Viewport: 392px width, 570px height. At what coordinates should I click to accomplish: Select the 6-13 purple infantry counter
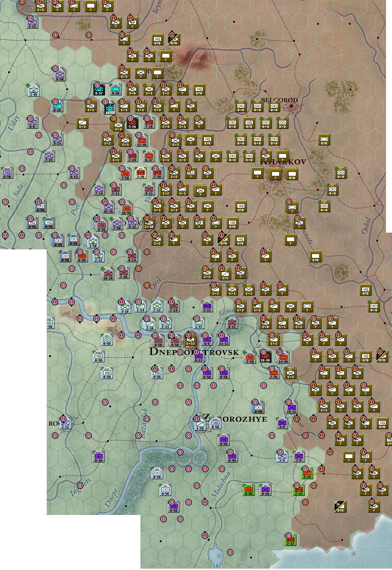(x=74, y=173)
